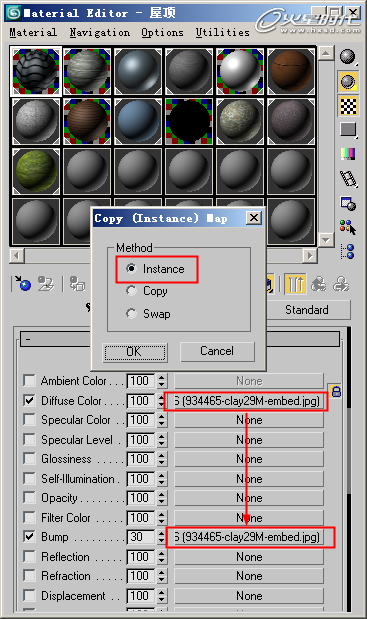Click the Go Forward to Sibling icon
This screenshot has height=619, width=367.
[341, 284]
